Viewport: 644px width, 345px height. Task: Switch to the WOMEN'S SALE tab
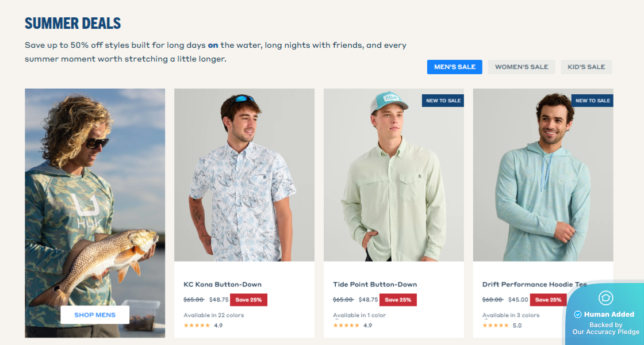pos(522,67)
